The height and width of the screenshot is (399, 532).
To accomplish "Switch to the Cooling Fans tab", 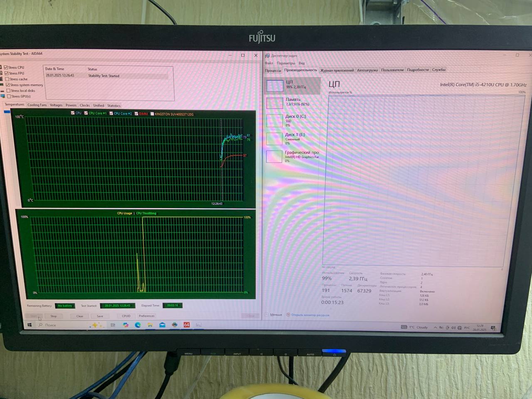I will (x=37, y=105).
